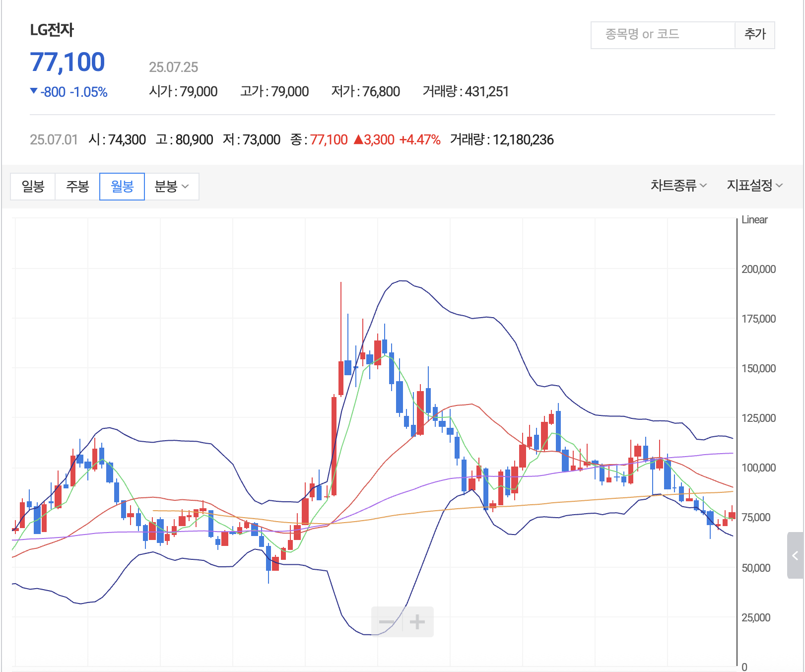Viewport: 805px width, 672px height.
Task: Click the 추가 add button
Action: click(755, 35)
